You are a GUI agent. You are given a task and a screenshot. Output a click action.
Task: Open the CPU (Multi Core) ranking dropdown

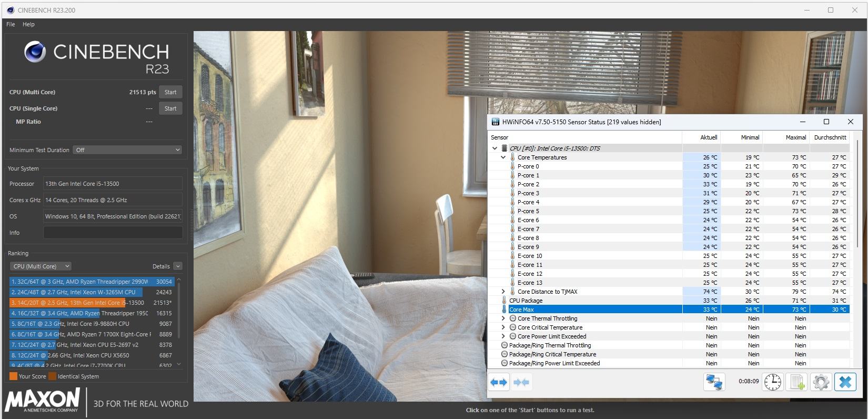click(41, 266)
